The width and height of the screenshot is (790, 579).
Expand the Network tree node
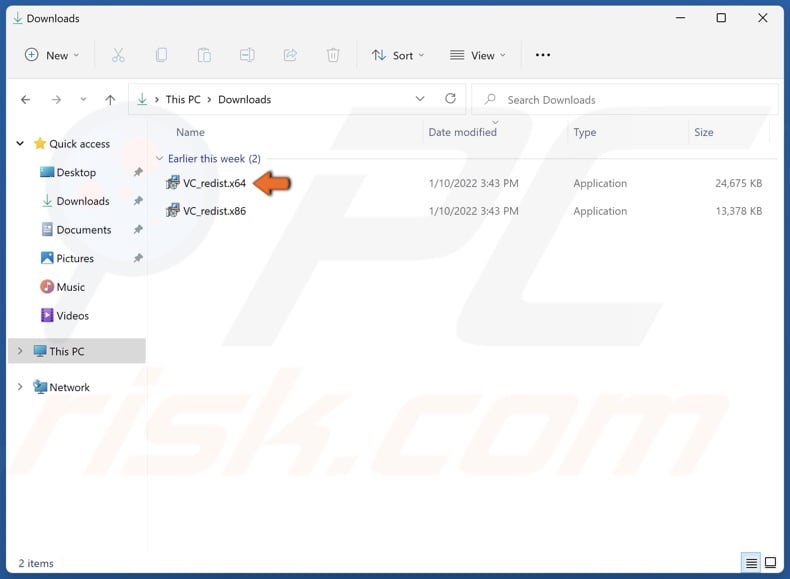tap(20, 387)
